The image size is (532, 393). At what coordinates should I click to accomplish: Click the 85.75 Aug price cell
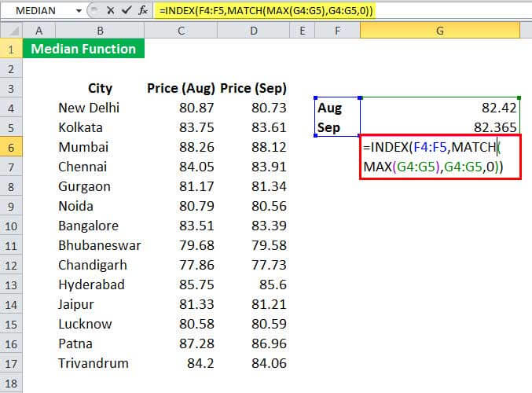(x=181, y=285)
